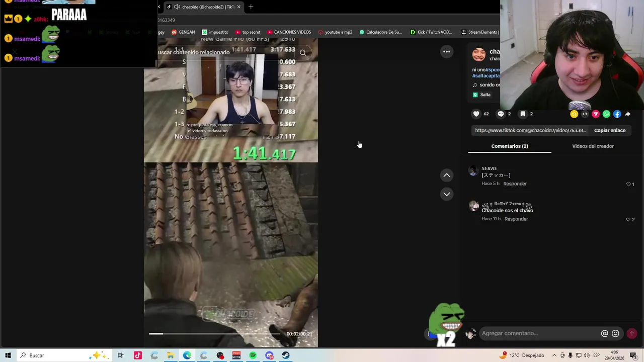Viewport: 644px width, 362px height.
Task: Reply to Chacoide sos el chavo comment
Action: tap(516, 219)
